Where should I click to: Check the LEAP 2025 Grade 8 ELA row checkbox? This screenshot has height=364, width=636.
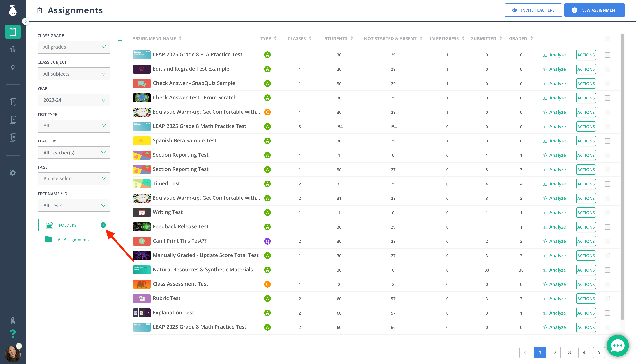tap(607, 55)
